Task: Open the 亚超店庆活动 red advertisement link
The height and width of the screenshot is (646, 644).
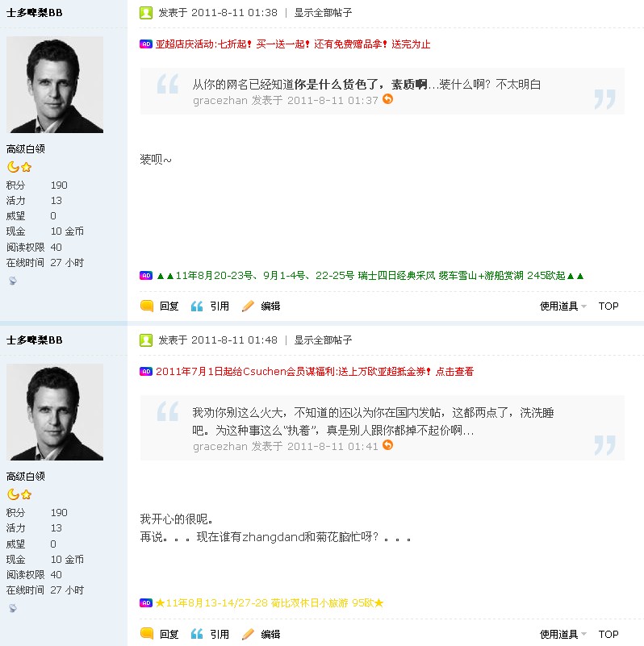Action: point(293,44)
